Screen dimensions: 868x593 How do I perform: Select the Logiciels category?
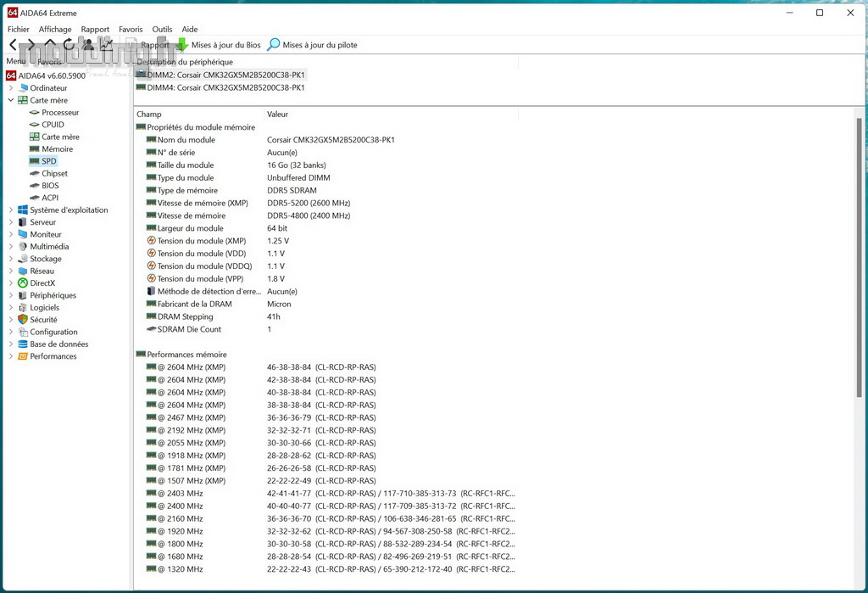tap(39, 308)
